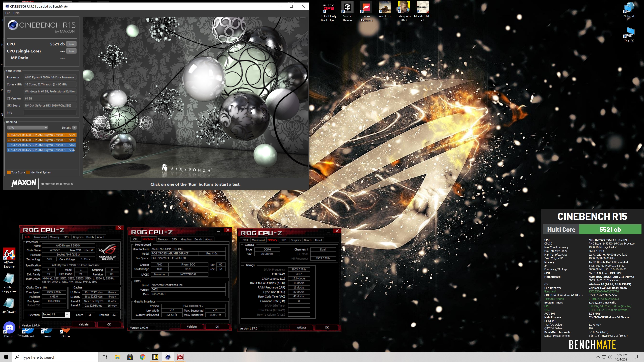Open File Explorer from taskbar

click(117, 357)
